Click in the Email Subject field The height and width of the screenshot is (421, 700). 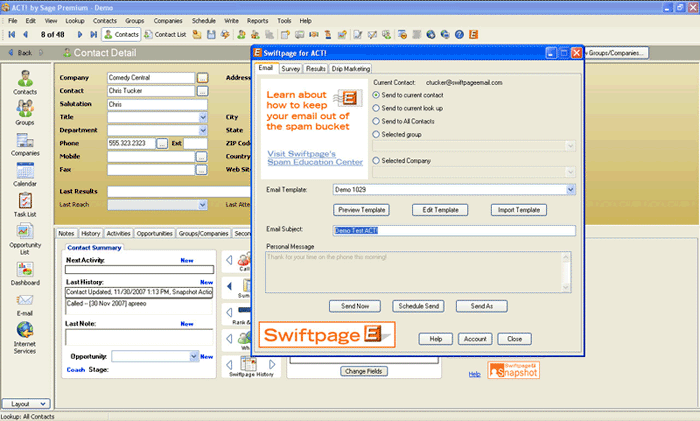[x=454, y=230]
